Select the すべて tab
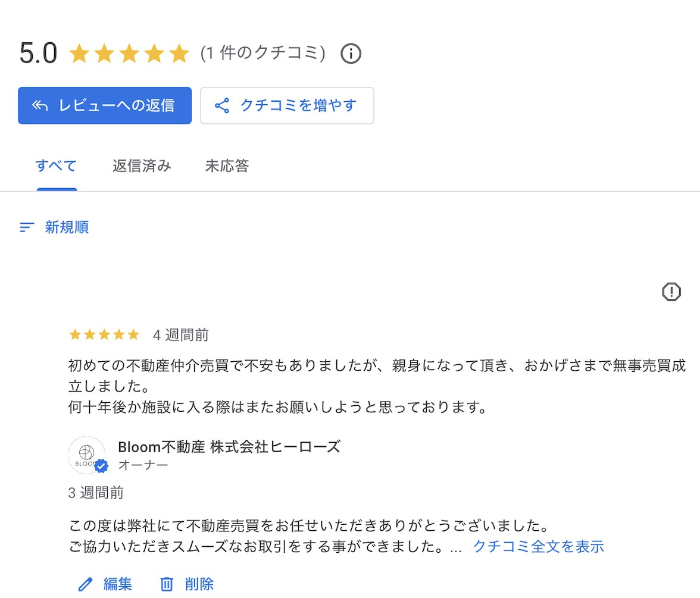Screen dimensions: 700x598 pyautogui.click(x=55, y=166)
